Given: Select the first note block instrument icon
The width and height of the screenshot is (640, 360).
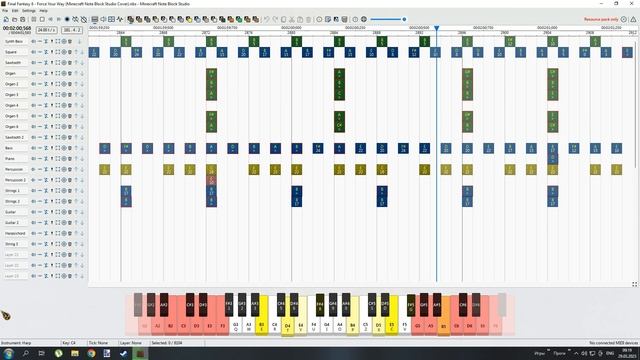Looking at the screenshot, I should click(x=131, y=19).
